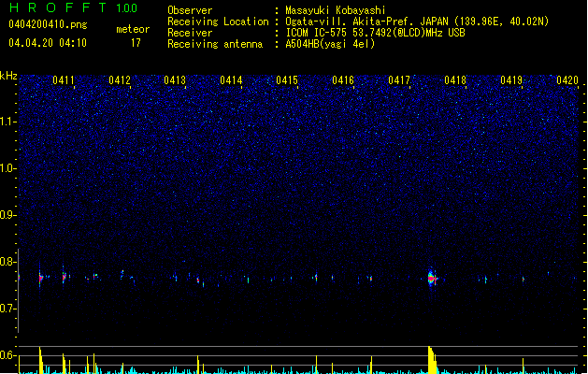Click the 1.0 kHz frequency axis label
Viewport: 588px width, 374px height.
pos(7,168)
